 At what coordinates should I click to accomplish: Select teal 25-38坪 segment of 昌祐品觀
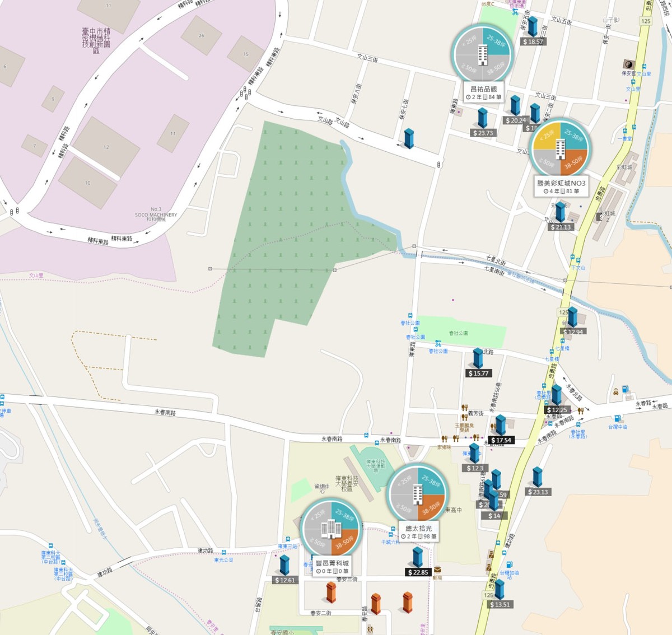click(x=496, y=41)
